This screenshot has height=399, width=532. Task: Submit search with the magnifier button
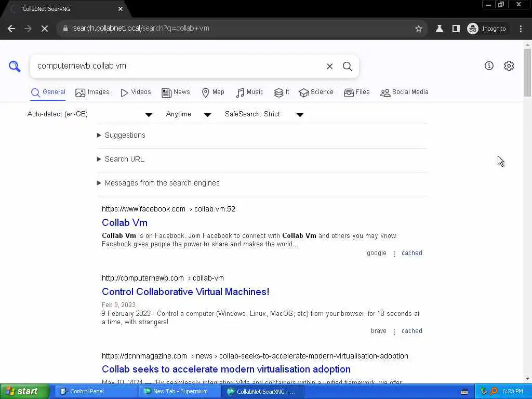(347, 66)
